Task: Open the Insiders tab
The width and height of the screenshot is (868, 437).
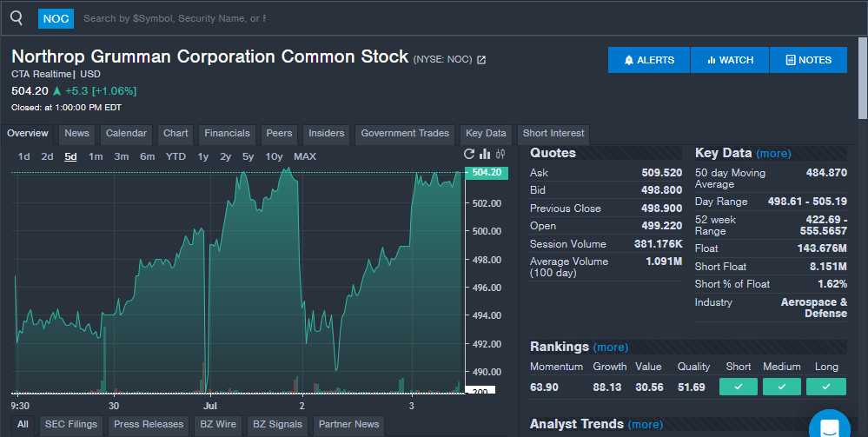Action: click(x=326, y=134)
